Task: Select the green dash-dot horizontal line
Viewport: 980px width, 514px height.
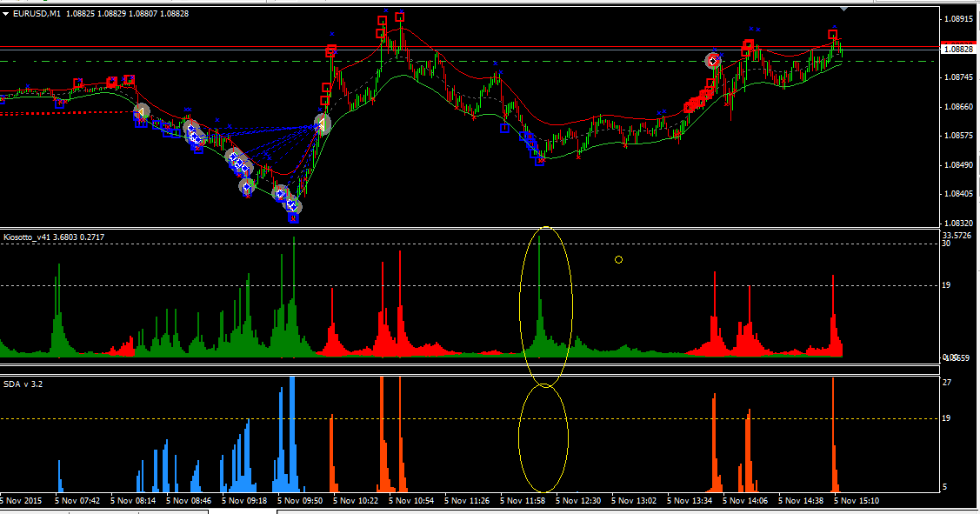Action: click(469, 61)
